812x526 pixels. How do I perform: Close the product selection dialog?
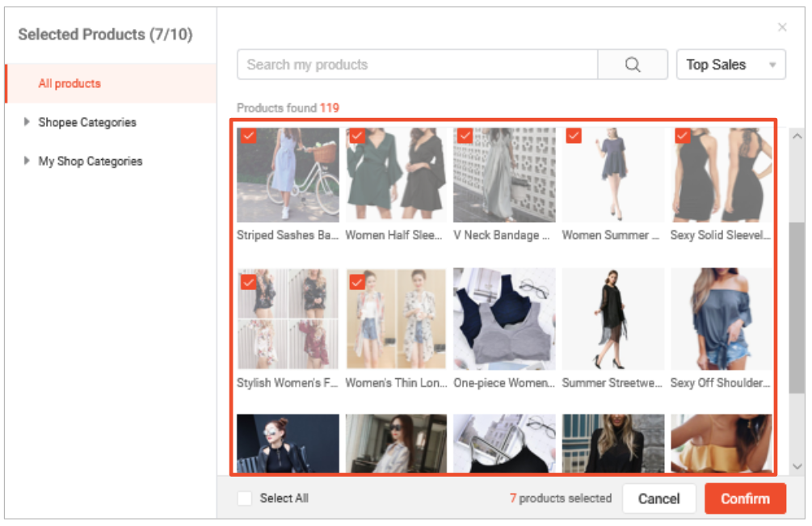(x=782, y=27)
